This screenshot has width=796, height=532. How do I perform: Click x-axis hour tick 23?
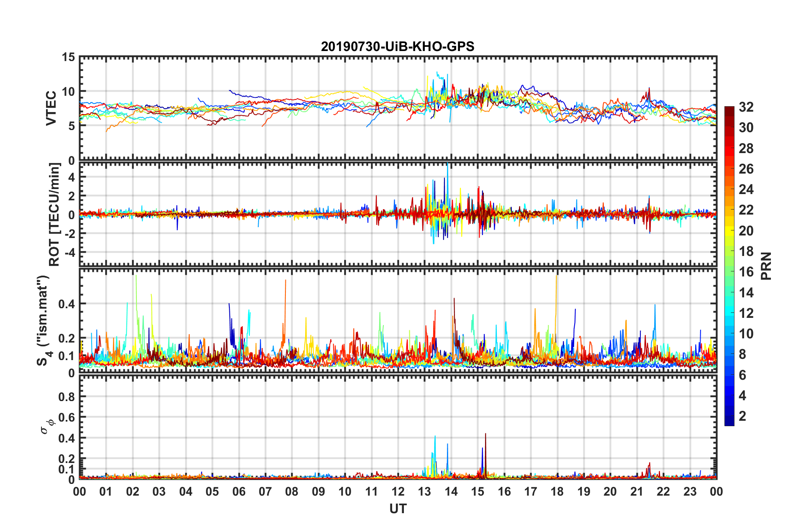[690, 491]
